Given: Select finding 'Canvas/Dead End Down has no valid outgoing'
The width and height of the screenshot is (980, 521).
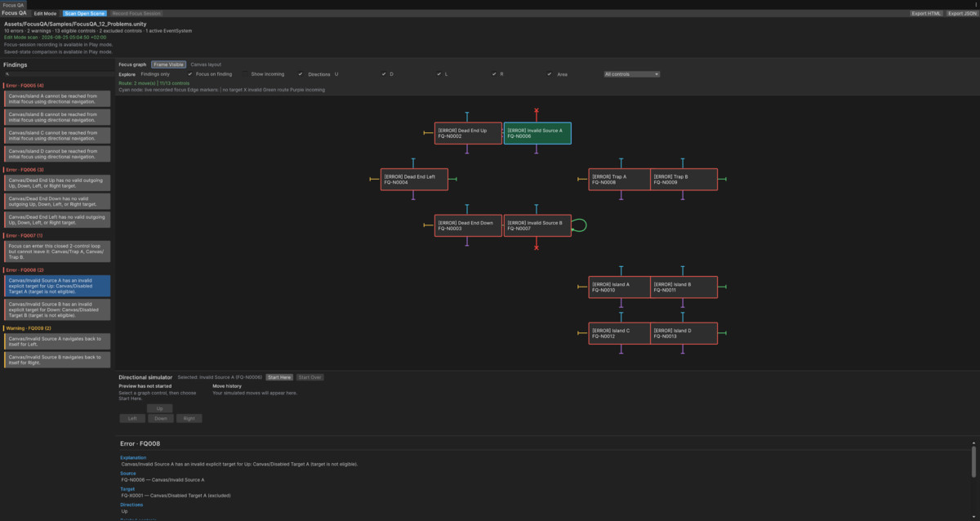Looking at the screenshot, I should point(57,201).
